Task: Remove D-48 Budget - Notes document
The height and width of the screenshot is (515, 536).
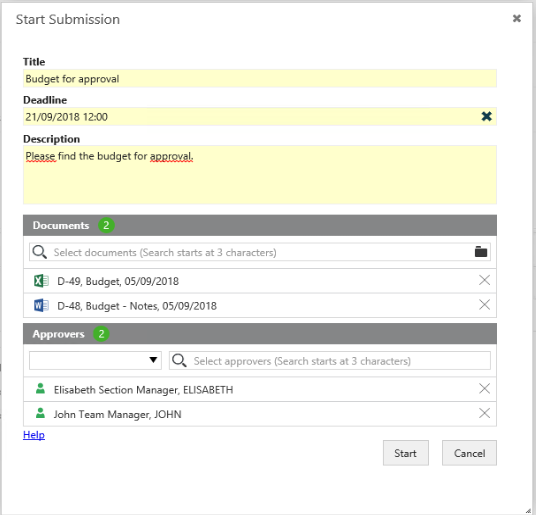Action: [x=484, y=305]
